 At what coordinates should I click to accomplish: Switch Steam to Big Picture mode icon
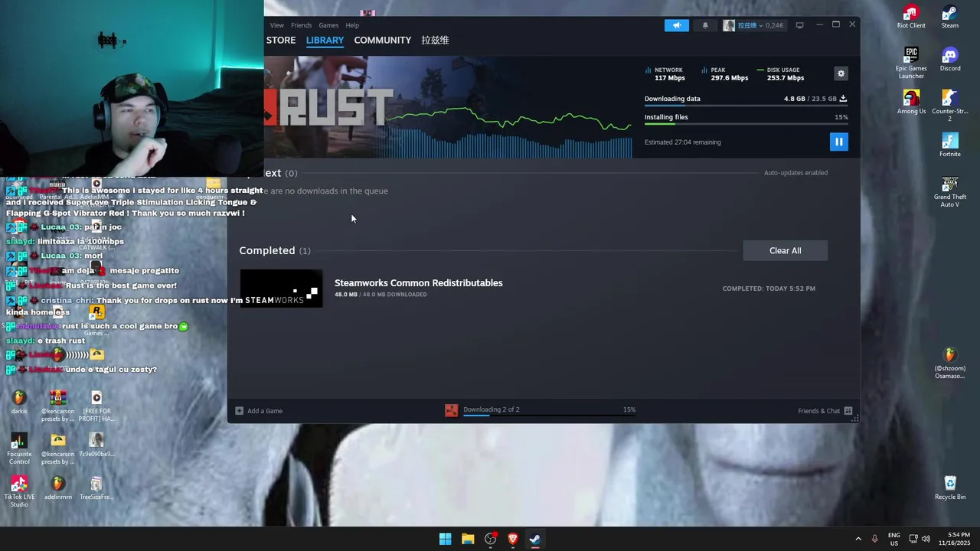click(799, 25)
